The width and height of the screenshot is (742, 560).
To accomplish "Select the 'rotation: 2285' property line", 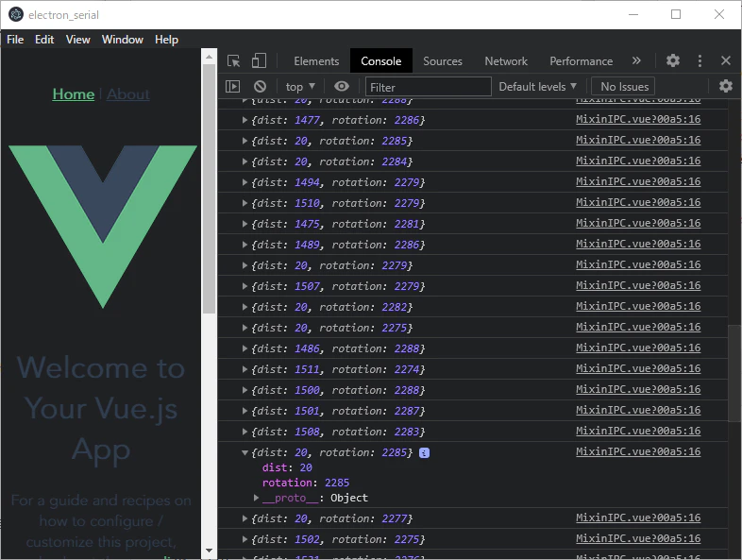I will tap(306, 483).
